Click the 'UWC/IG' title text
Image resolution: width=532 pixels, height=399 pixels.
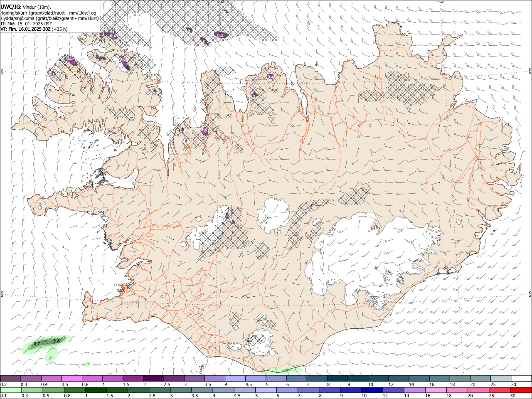tap(10, 7)
